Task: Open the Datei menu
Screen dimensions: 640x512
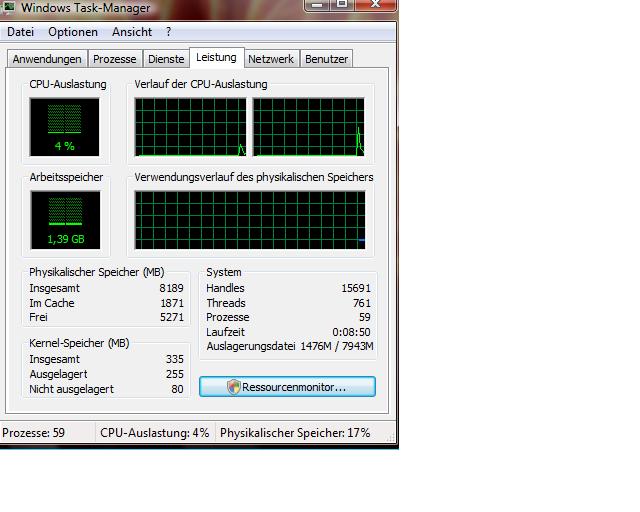Action: pyautogui.click(x=20, y=32)
